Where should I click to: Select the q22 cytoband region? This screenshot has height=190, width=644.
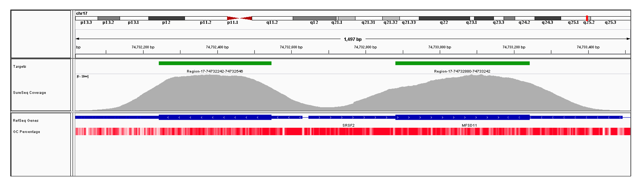[x=444, y=18]
